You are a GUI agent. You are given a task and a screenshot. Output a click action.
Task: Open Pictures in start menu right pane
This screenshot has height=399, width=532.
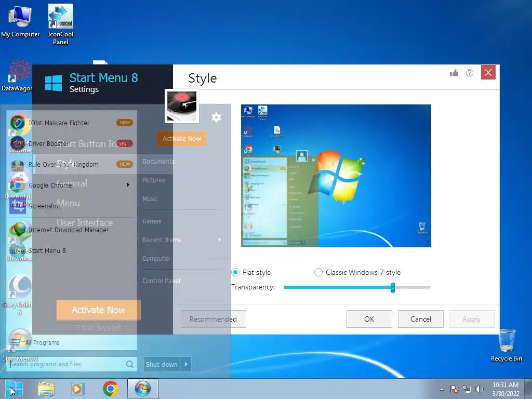click(x=153, y=180)
